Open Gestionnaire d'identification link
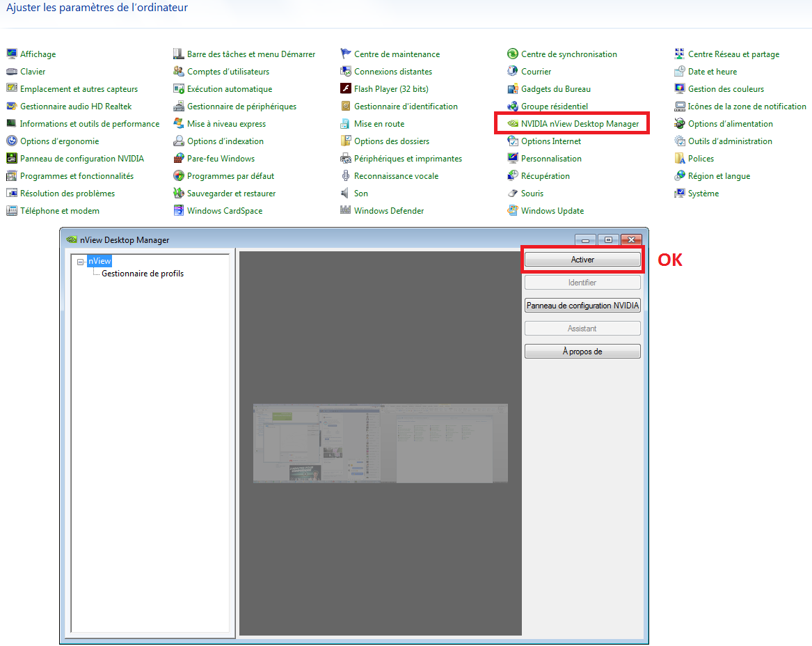 click(406, 107)
